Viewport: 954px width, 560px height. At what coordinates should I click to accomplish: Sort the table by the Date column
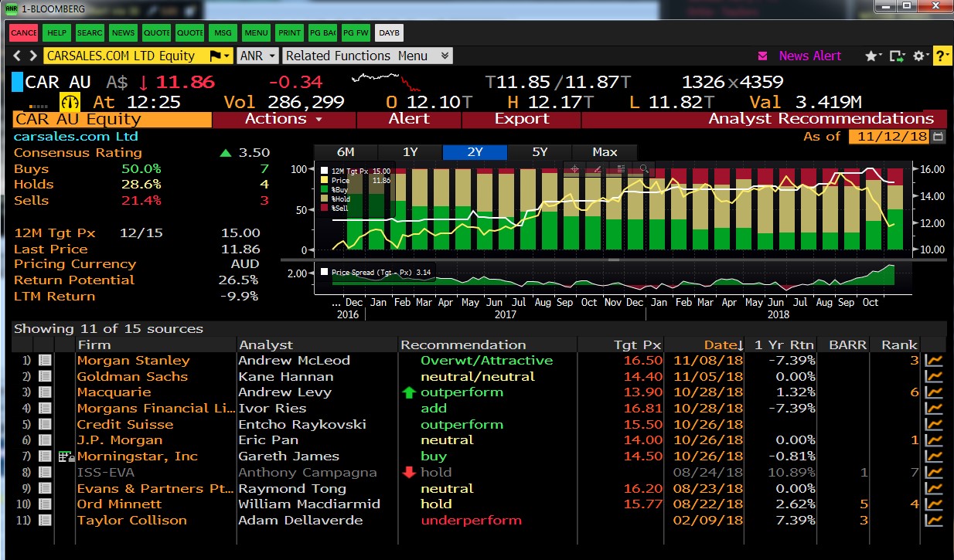(x=722, y=345)
